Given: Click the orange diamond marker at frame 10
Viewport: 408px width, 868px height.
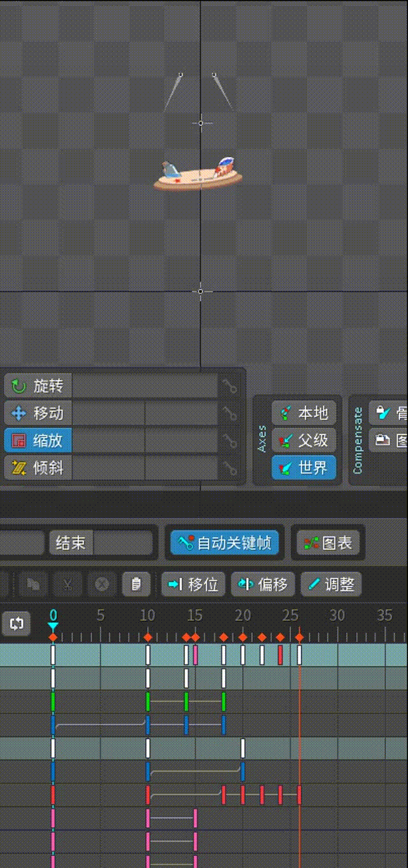Looking at the screenshot, I should [x=148, y=638].
